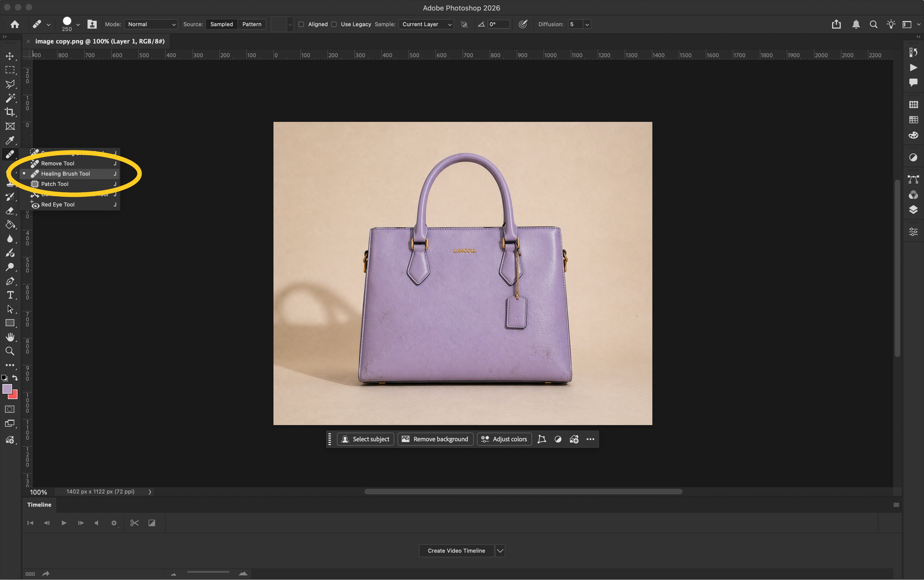The height and width of the screenshot is (580, 924).
Task: Expand the Sample Current Layer dropdown
Action: click(426, 24)
